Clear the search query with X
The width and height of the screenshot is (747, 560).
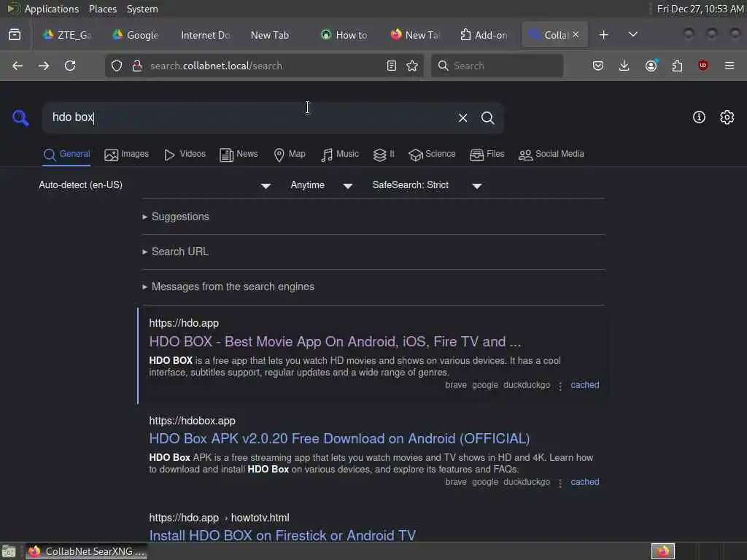click(462, 117)
